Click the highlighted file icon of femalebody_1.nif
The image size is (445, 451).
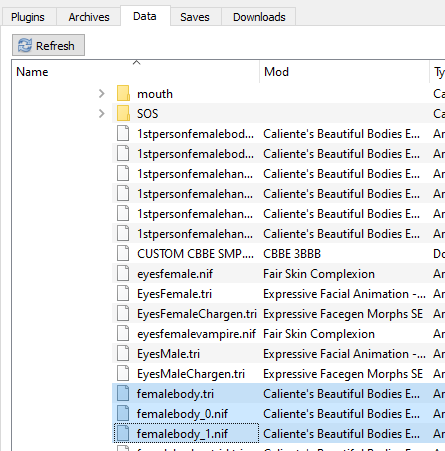[x=123, y=433]
